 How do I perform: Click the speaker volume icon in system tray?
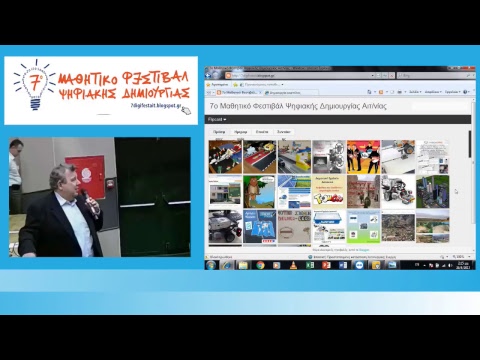[450, 265]
